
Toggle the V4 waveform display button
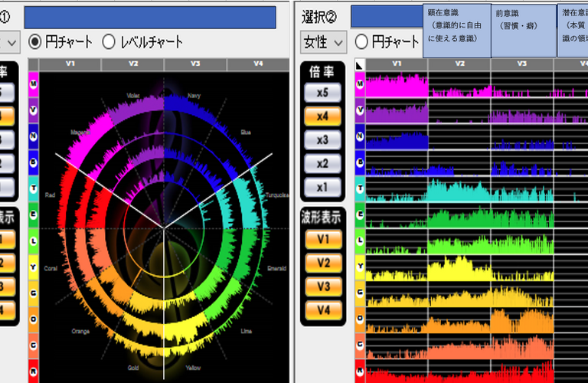324,310
